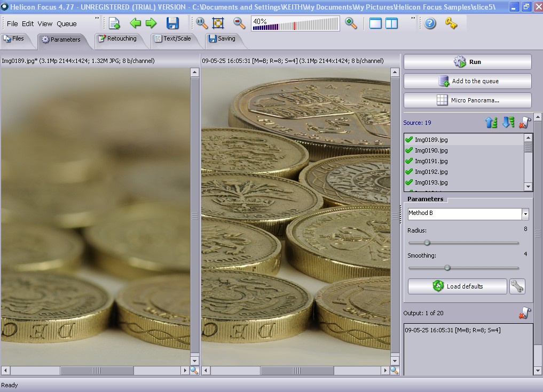Click Add to the queue button
This screenshot has width=543, height=392.
(468, 81)
